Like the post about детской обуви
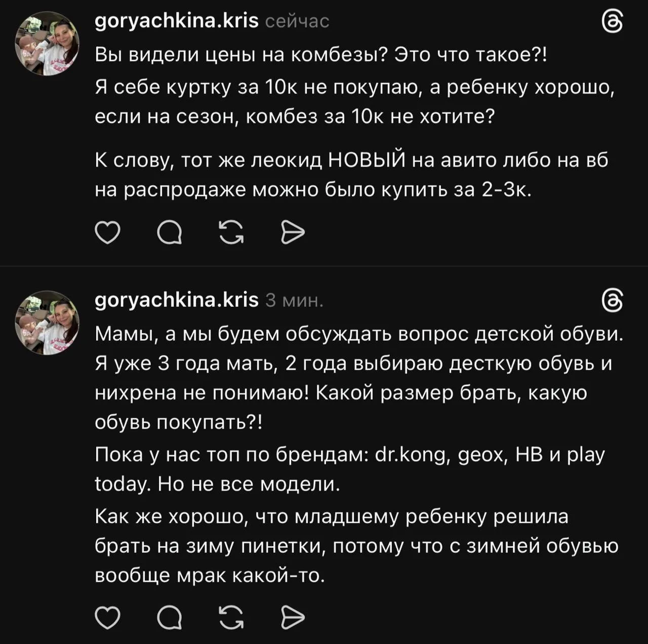Screen dimensions: 648x644 [x=108, y=617]
